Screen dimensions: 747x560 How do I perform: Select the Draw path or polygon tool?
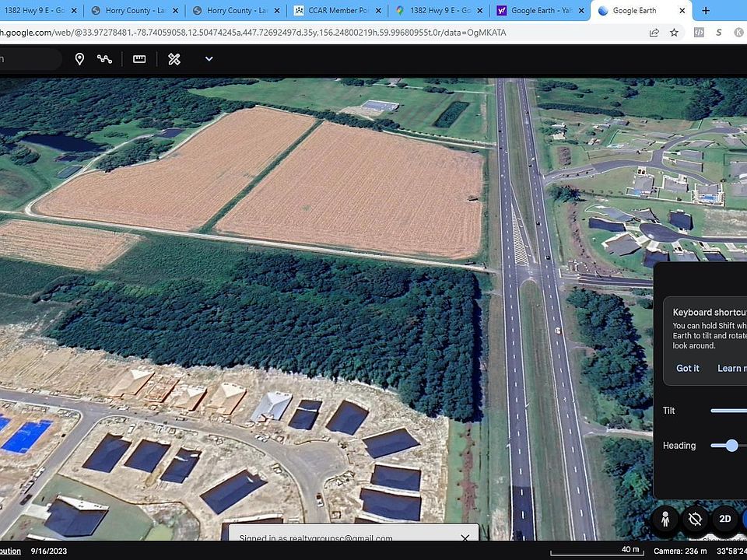[105, 59]
